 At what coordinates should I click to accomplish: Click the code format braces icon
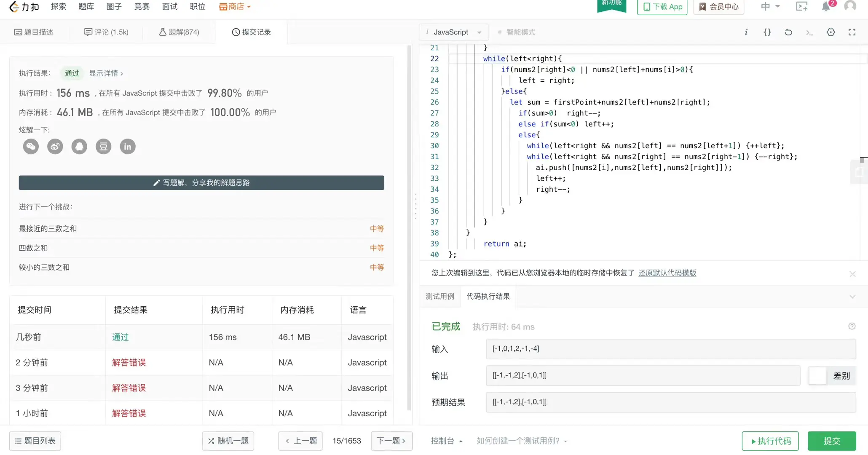point(767,32)
